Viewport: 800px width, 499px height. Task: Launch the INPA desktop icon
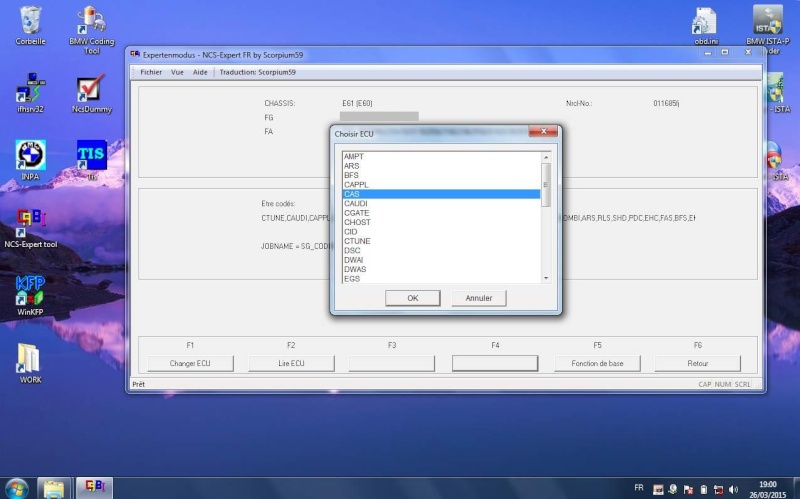[30, 160]
